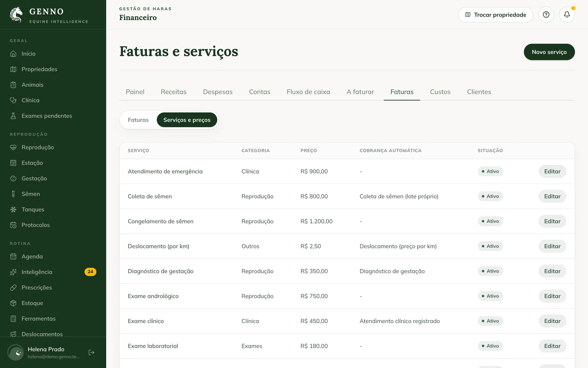Image resolution: width=588 pixels, height=368 pixels.
Task: Click the Agenda calendar icon
Action: pos(13,256)
